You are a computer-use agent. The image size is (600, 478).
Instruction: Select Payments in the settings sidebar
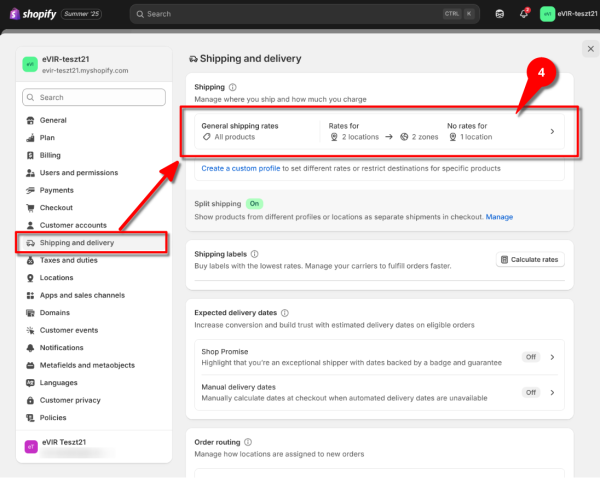[57, 190]
